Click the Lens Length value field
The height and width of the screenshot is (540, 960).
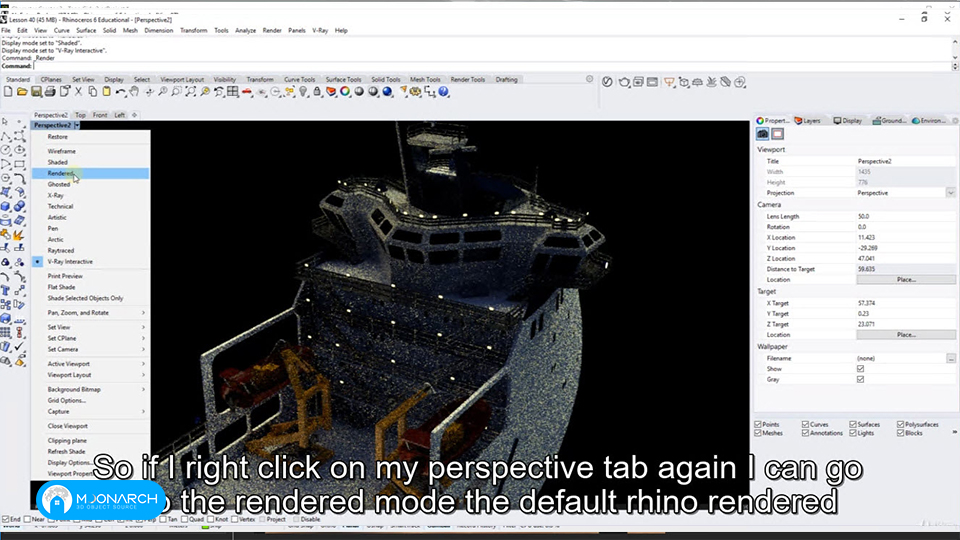(906, 216)
